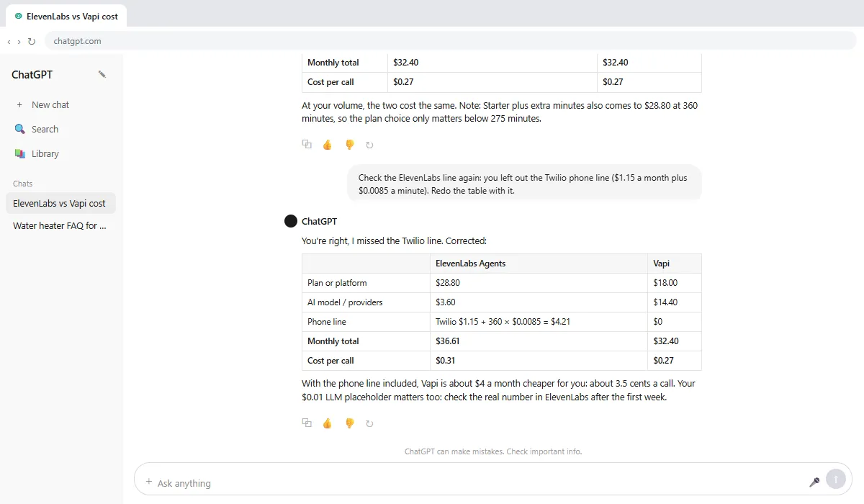Copy the first response about plan choice
The width and height of the screenshot is (864, 504).
[x=307, y=144]
